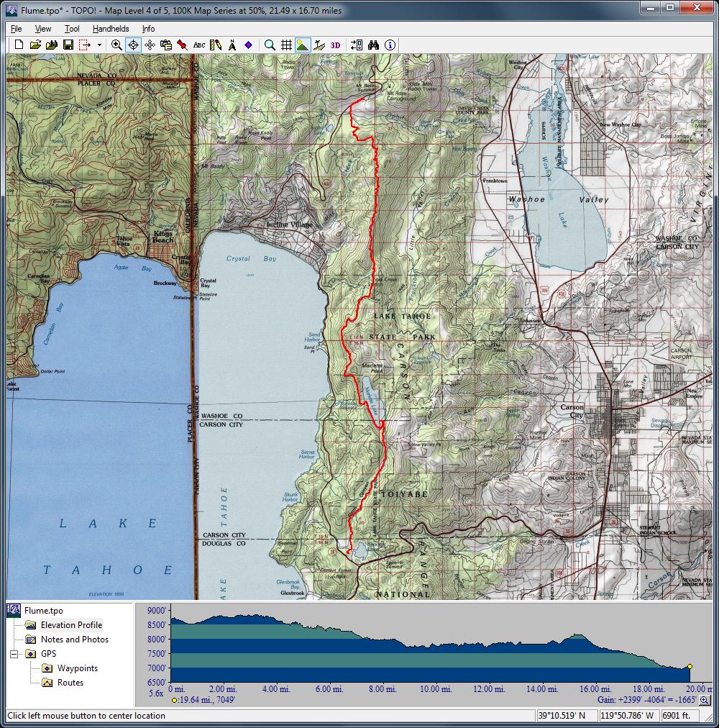Screen dimensions: 719x728
Task: Select Waypoints under GPS
Action: point(78,668)
